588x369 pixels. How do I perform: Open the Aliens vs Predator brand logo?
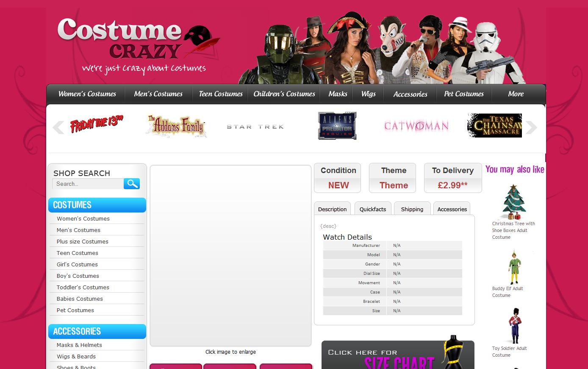(x=337, y=126)
